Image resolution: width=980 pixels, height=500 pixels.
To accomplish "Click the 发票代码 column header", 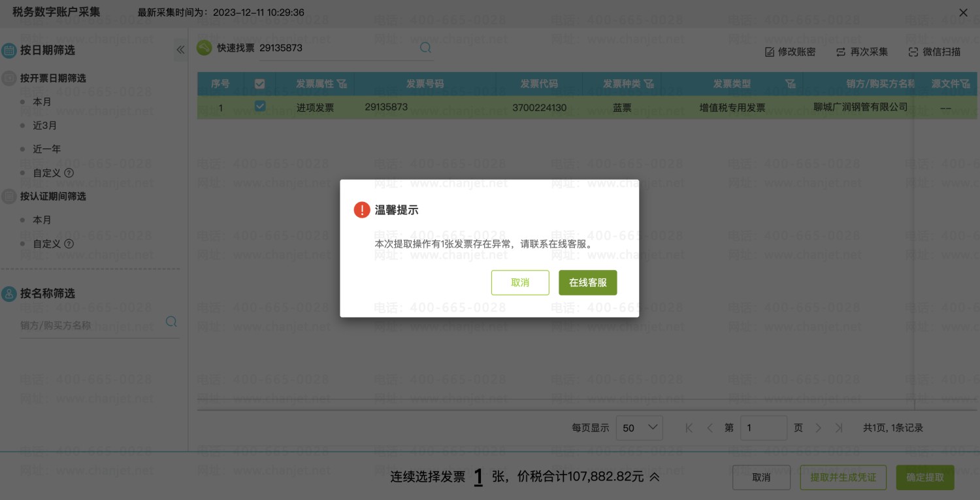I will (x=539, y=84).
